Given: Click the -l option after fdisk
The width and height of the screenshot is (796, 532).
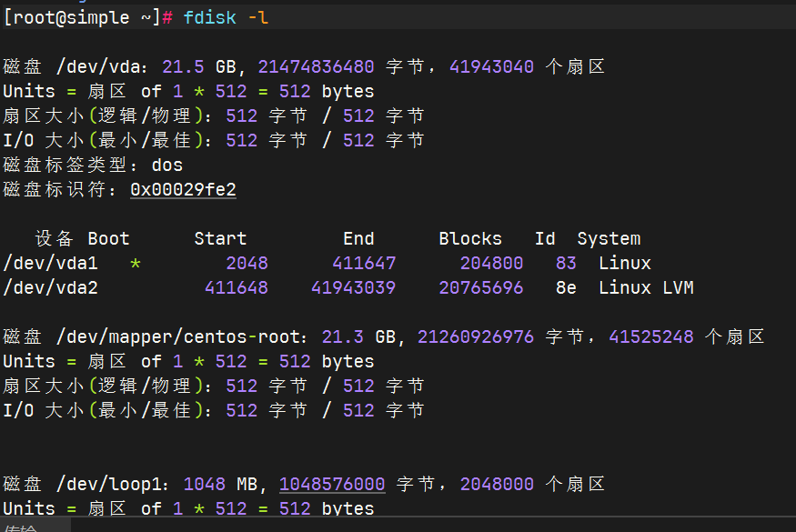Looking at the screenshot, I should pos(261,16).
